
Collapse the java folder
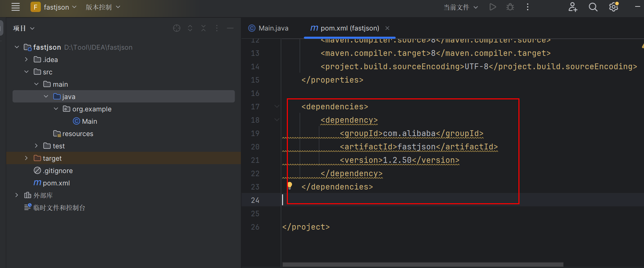click(46, 96)
